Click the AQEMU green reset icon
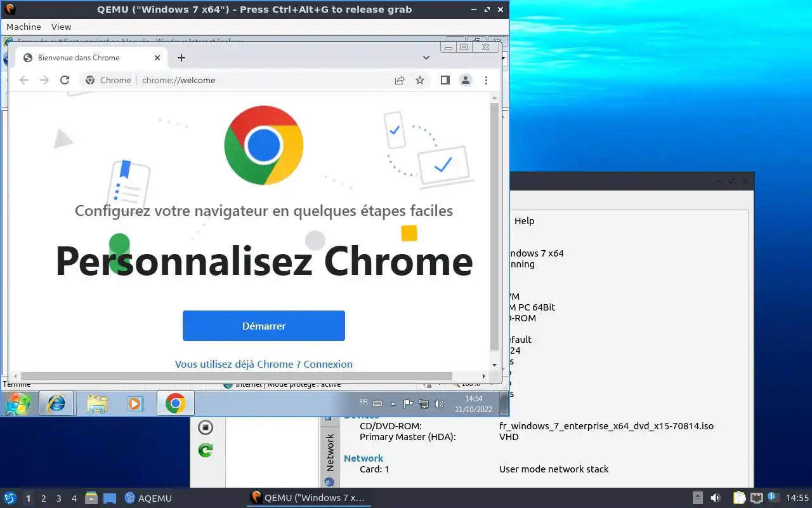Image resolution: width=812 pixels, height=508 pixels. 206,450
